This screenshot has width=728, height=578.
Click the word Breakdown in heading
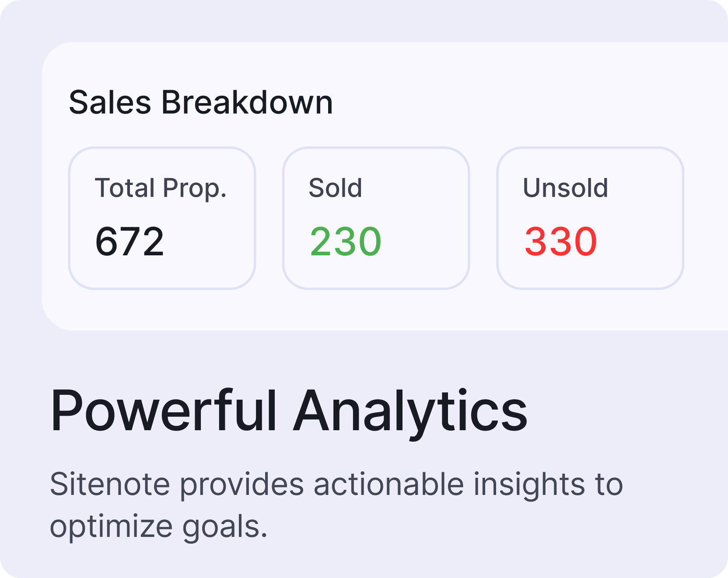(x=247, y=103)
